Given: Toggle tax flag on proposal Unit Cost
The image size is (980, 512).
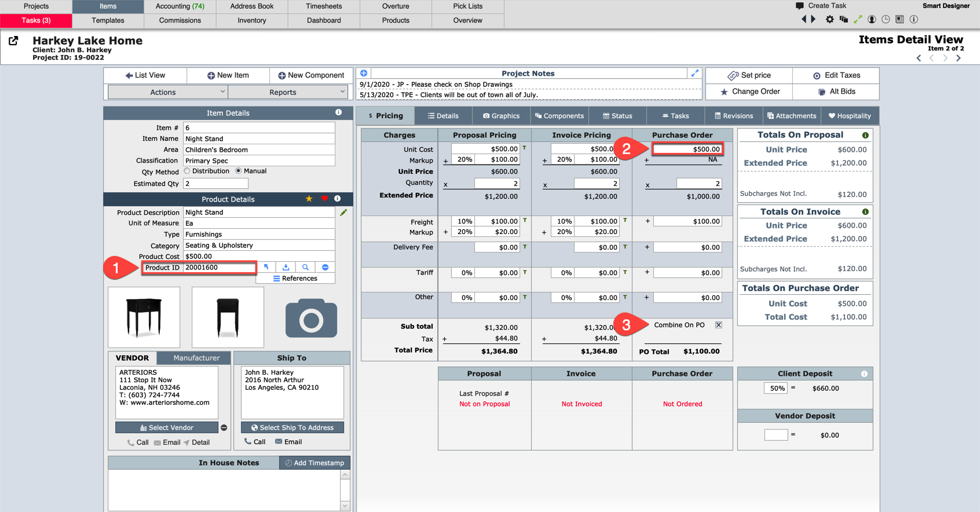Looking at the screenshot, I should [x=525, y=148].
